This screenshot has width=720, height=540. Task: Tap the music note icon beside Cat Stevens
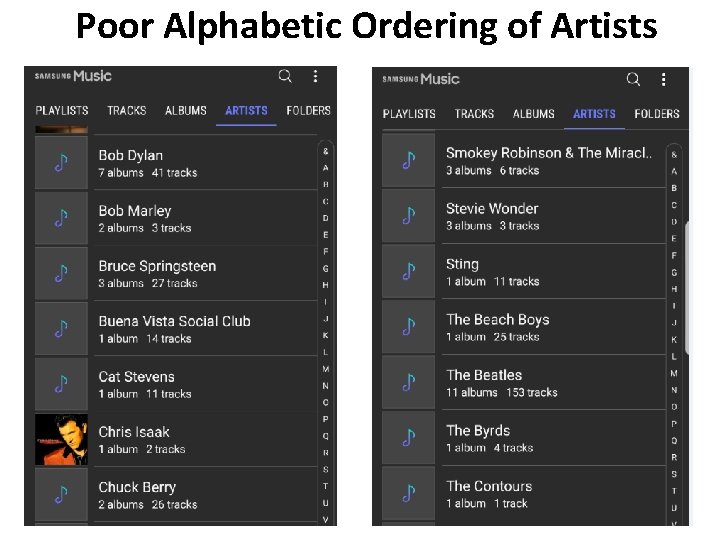click(x=61, y=385)
